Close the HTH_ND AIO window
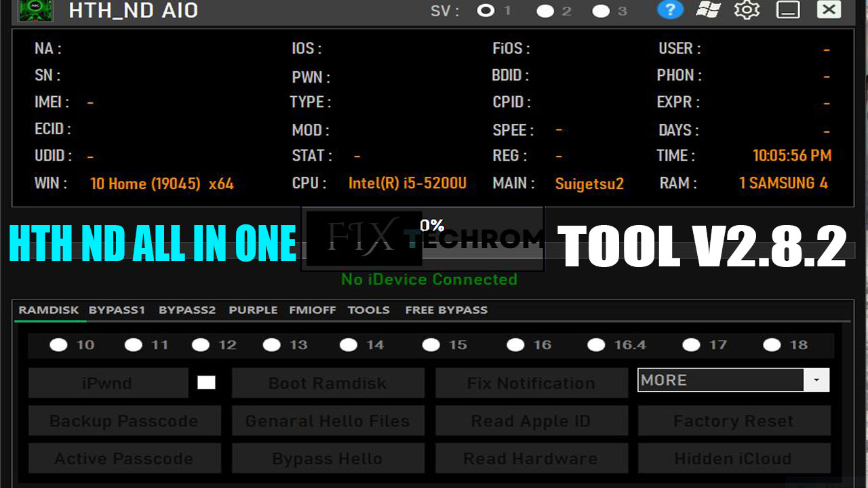The width and height of the screenshot is (868, 488). point(829,9)
